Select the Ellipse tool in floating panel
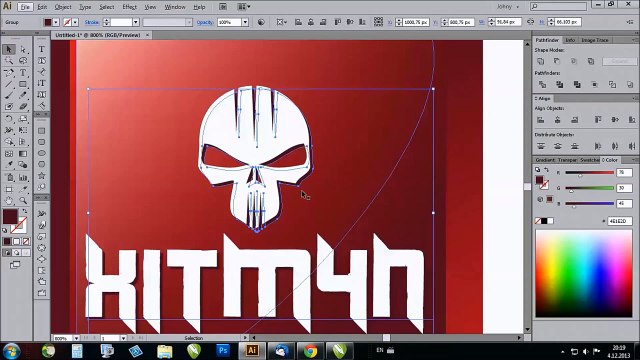The height and width of the screenshot is (360, 640). click(42, 153)
